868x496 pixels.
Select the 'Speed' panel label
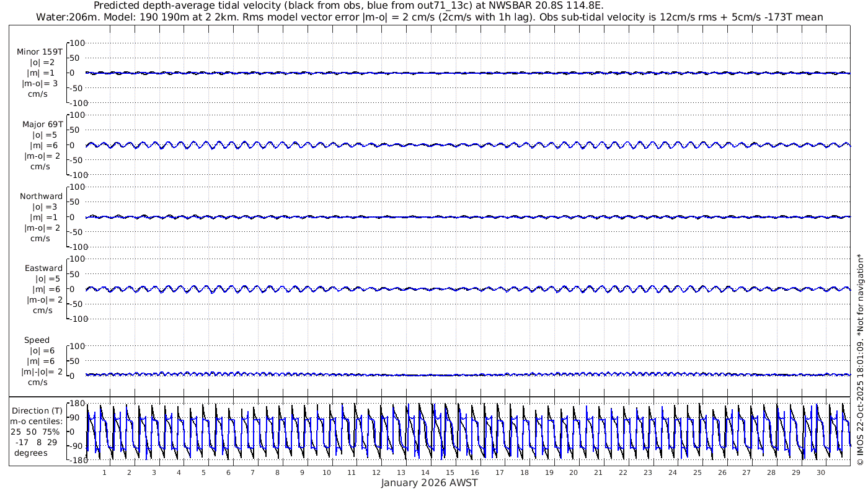click(37, 340)
